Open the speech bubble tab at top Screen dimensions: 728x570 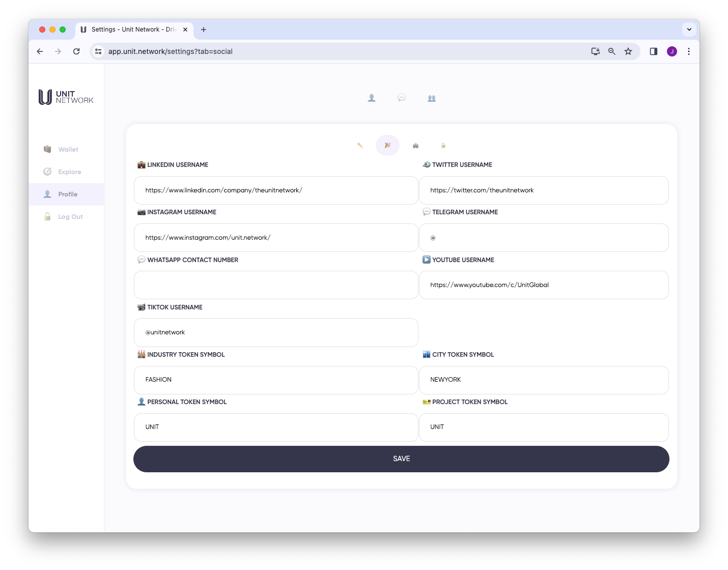point(402,98)
